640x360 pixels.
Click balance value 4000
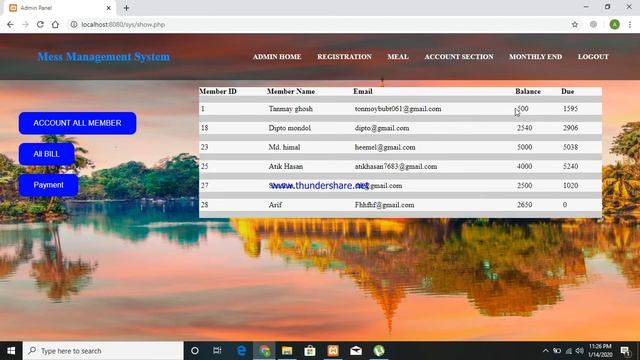[x=524, y=167]
